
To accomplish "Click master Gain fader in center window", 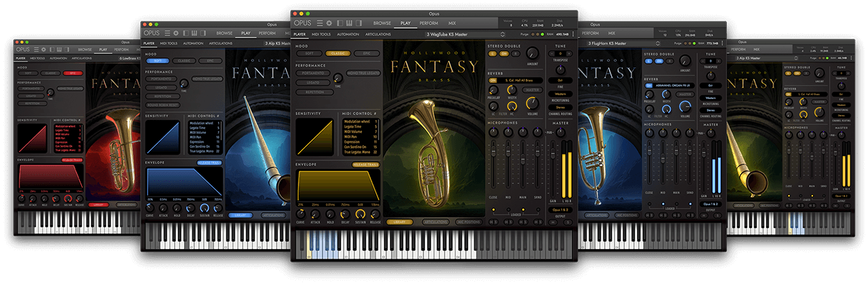I will point(553,153).
